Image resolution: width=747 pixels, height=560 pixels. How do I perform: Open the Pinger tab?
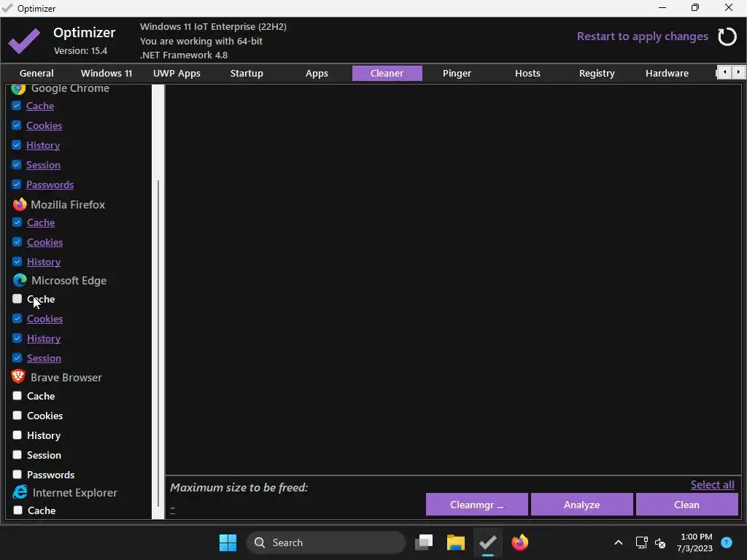pyautogui.click(x=457, y=74)
